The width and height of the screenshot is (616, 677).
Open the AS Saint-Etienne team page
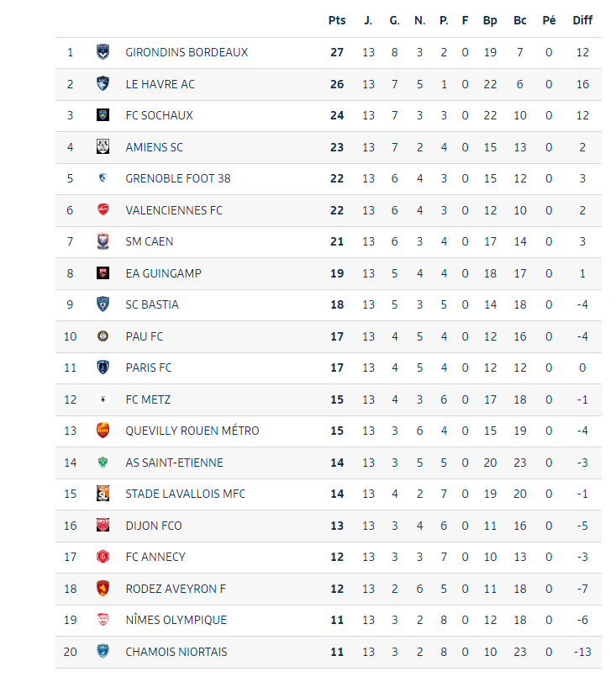(174, 463)
